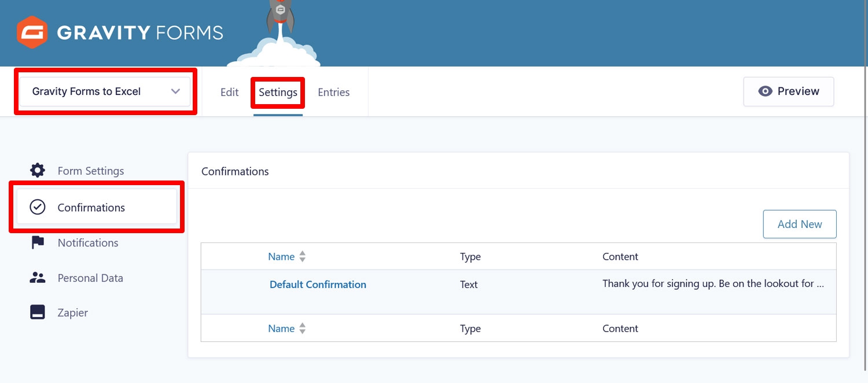Click the Form Settings gear icon
Screen dimensions: 868x383
pos(38,171)
